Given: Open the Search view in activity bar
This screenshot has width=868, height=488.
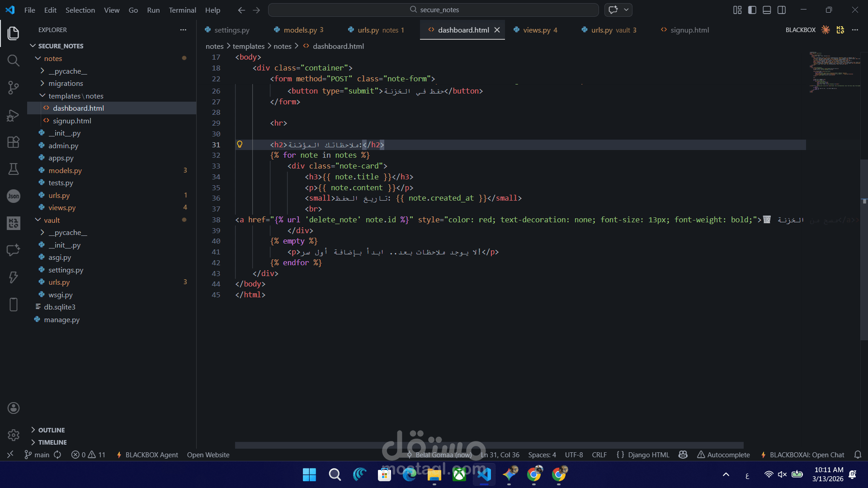Looking at the screenshot, I should [13, 61].
